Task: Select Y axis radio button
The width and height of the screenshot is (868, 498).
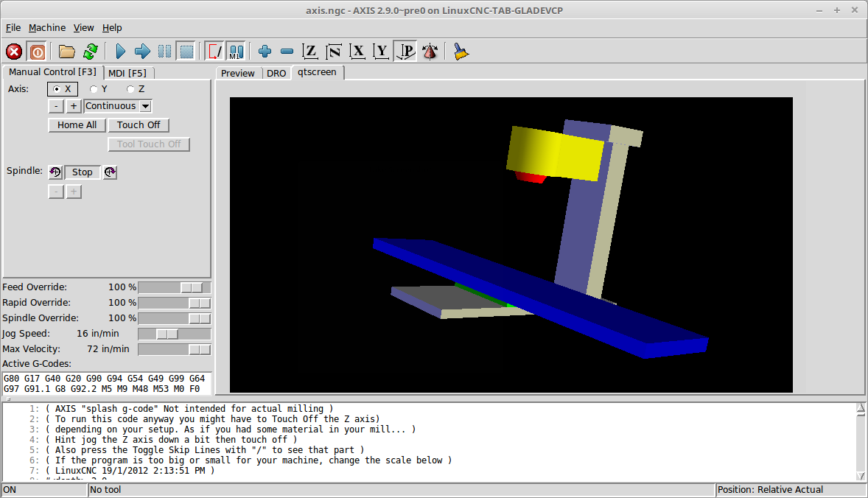Action: pos(99,88)
